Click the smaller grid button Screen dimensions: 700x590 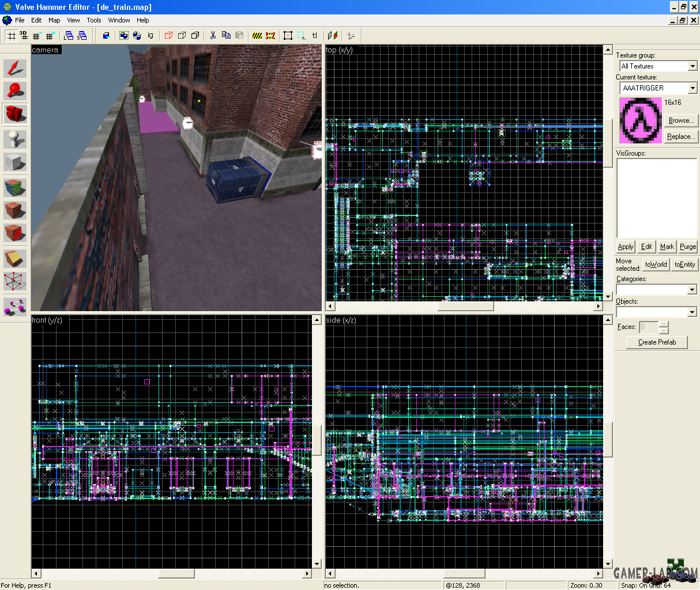coord(36,36)
